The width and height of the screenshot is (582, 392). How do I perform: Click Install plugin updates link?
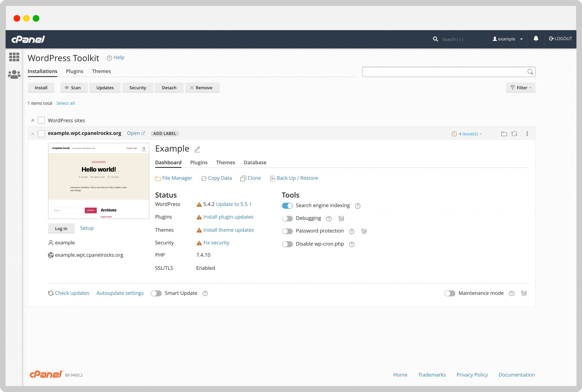tap(228, 217)
